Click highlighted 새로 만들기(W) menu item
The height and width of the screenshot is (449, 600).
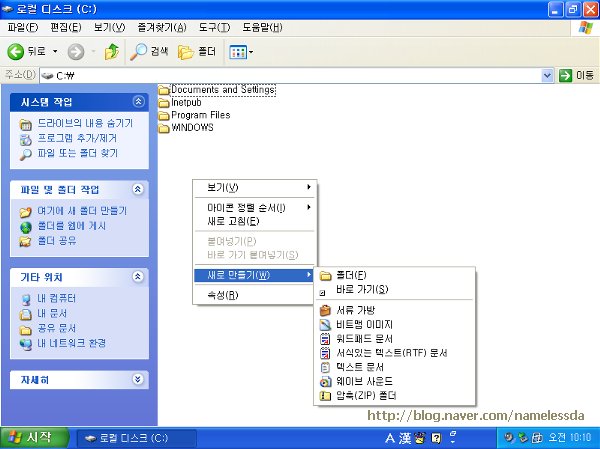254,275
